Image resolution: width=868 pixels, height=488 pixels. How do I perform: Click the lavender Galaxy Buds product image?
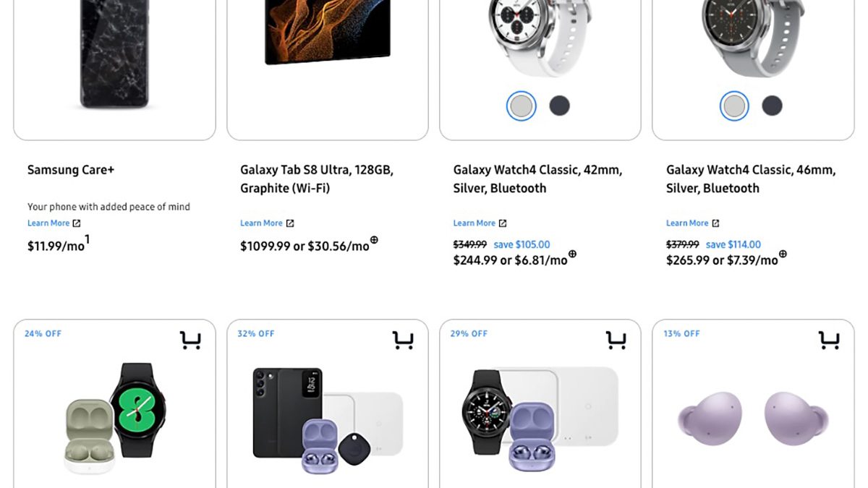(x=753, y=419)
